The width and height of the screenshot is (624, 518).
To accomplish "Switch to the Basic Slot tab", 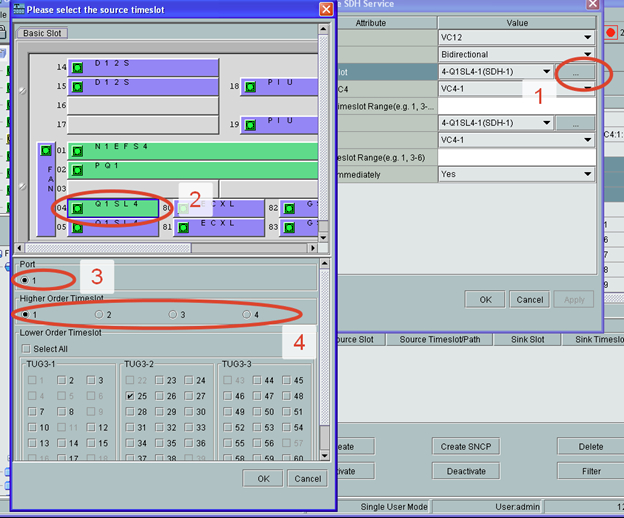I will click(x=42, y=33).
